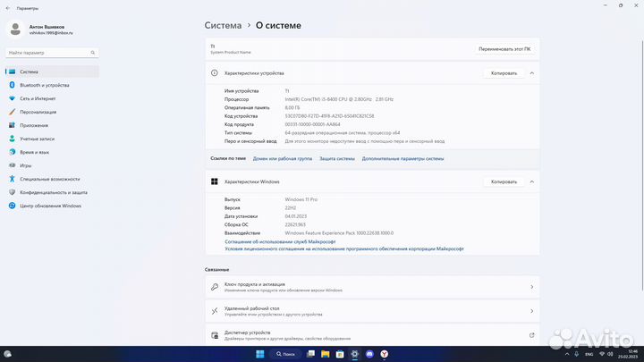The height and width of the screenshot is (362, 644).
Task: Click Переименовать этот ПК button
Action: click(504, 49)
